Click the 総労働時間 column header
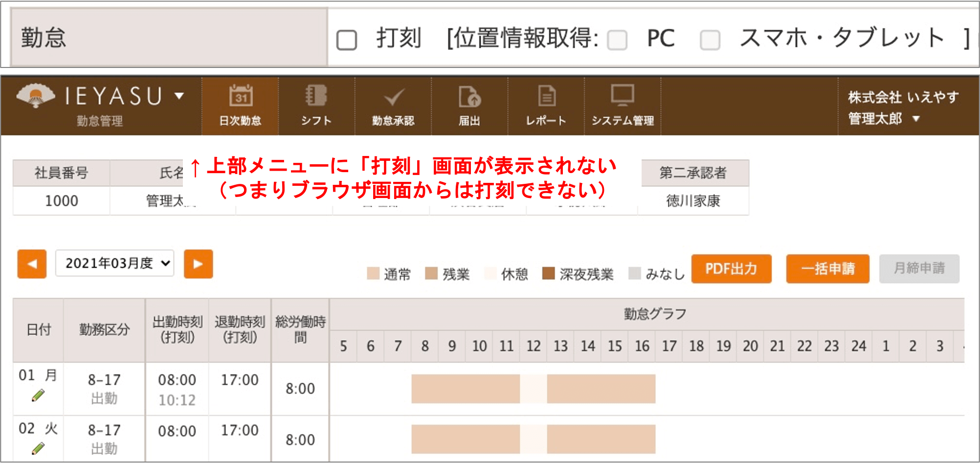The height and width of the screenshot is (463, 980). tap(300, 330)
